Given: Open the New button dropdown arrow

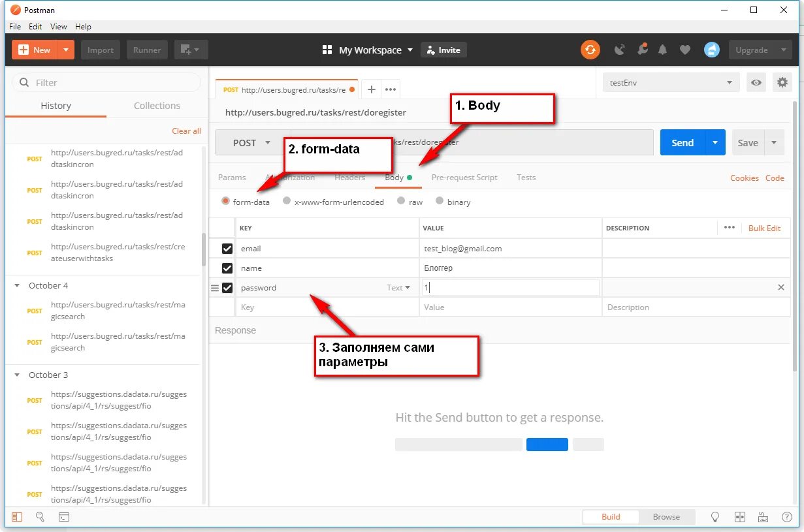Looking at the screenshot, I should tap(66, 50).
